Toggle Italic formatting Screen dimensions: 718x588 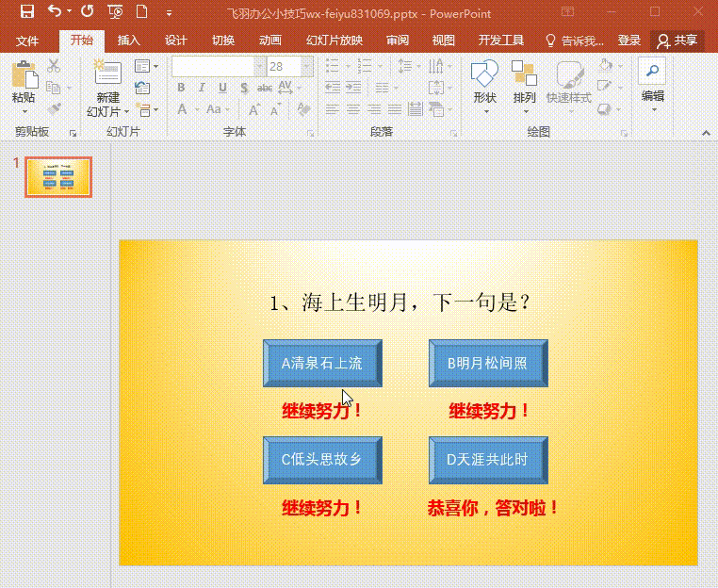[202, 88]
